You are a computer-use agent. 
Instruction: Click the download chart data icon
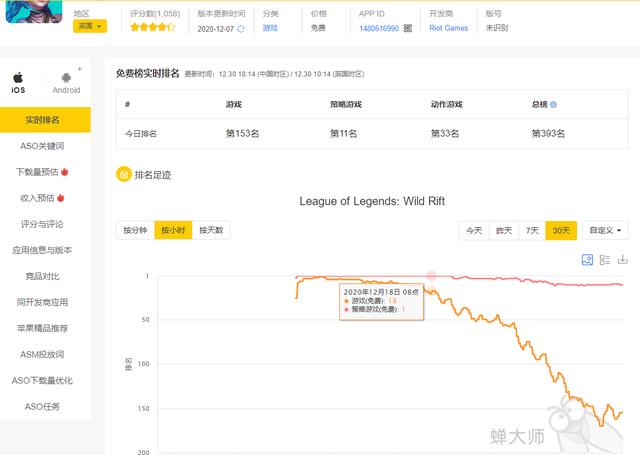pos(622,260)
